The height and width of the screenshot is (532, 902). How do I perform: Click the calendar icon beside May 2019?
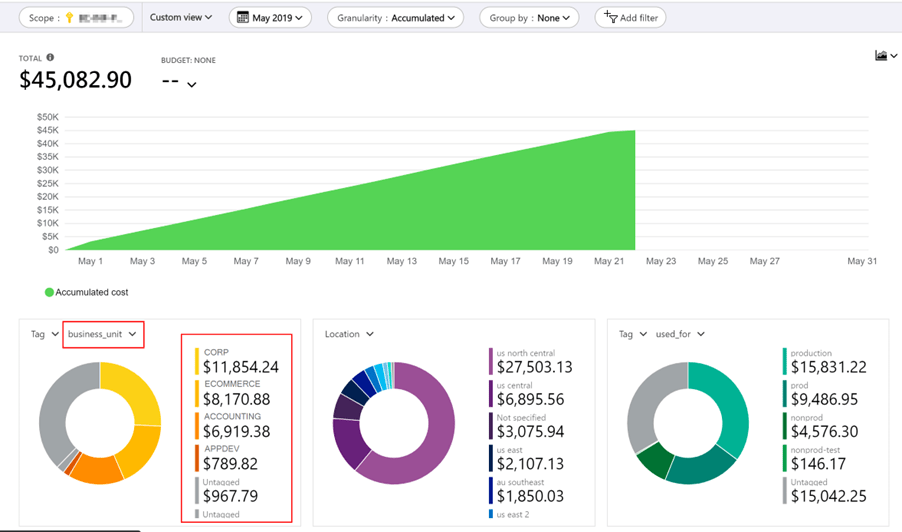click(x=242, y=18)
